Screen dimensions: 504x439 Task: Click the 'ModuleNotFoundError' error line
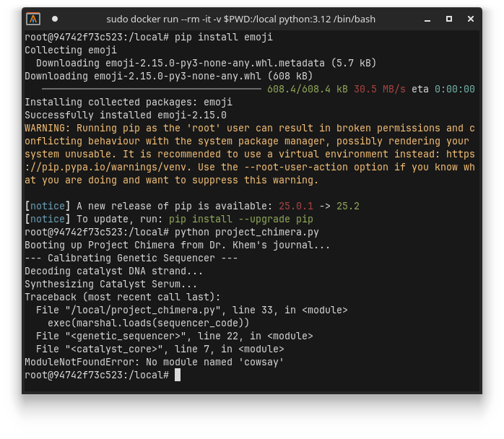[x=155, y=362]
